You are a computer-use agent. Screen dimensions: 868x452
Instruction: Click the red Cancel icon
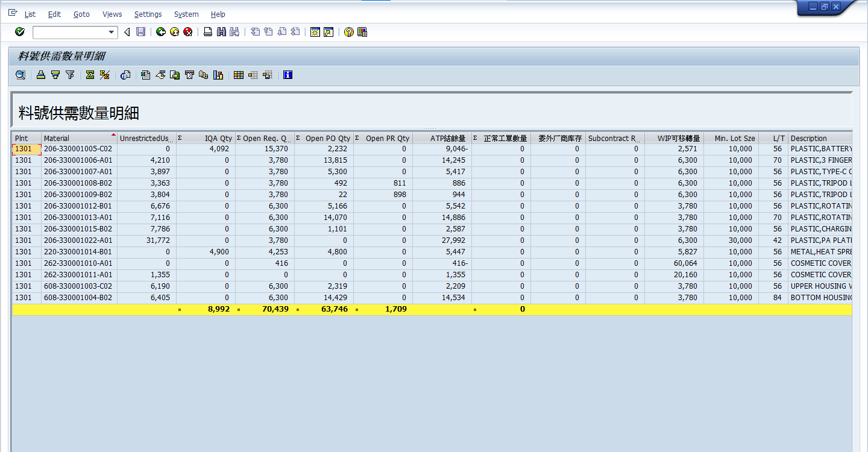[188, 32]
